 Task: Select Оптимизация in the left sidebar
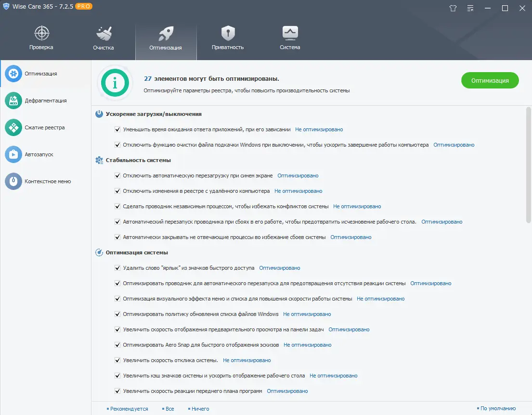coord(13,73)
